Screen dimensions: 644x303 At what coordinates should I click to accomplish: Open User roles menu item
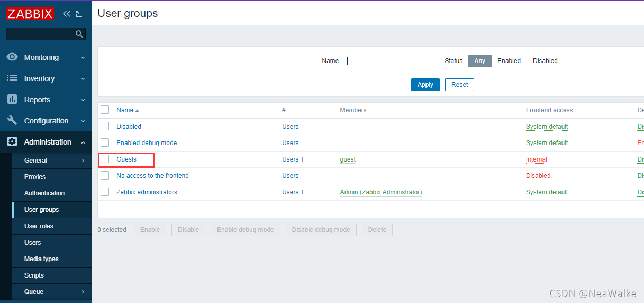pos(39,226)
